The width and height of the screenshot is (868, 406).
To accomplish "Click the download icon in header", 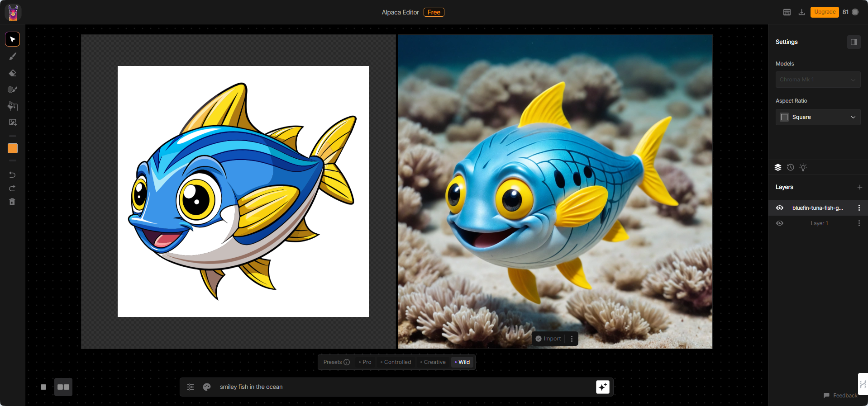I will coord(801,12).
